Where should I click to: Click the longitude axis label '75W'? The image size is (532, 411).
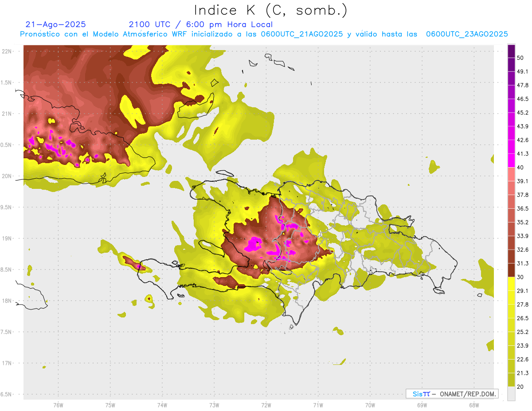point(110,405)
